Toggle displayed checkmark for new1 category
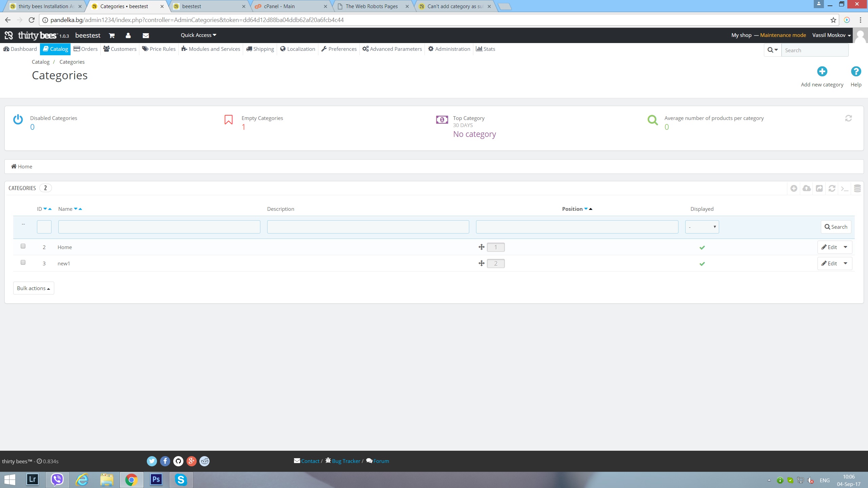The width and height of the screenshot is (868, 488). click(x=702, y=264)
